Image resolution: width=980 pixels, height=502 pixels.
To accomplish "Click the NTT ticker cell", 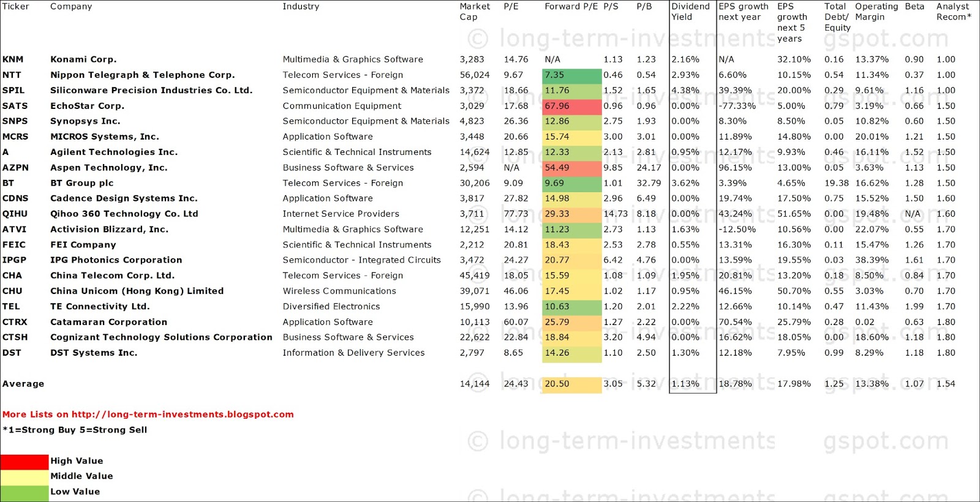I will click(x=12, y=75).
